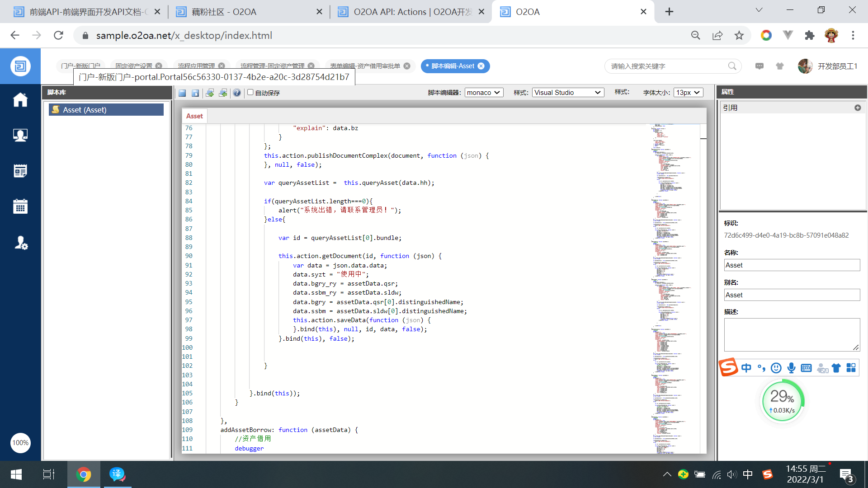Click the user settings sidebar icon
Screen dimensions: 868x488
click(x=20, y=243)
